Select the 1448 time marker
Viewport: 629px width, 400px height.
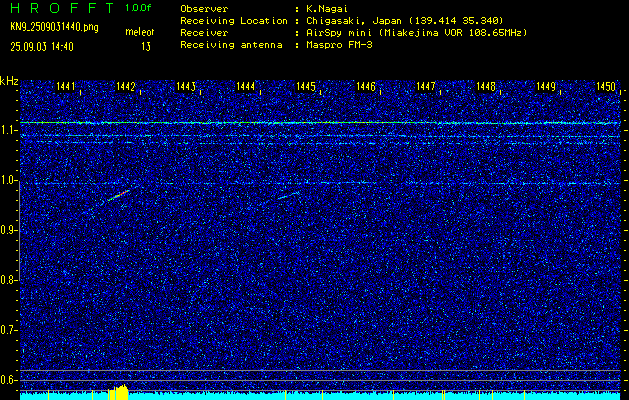coord(486,86)
